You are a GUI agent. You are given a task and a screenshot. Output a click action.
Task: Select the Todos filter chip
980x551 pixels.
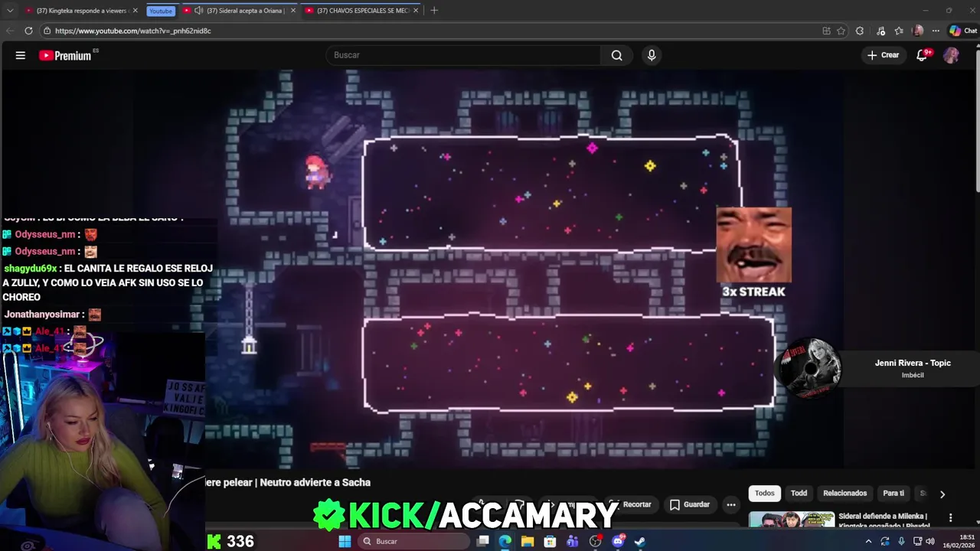765,494
